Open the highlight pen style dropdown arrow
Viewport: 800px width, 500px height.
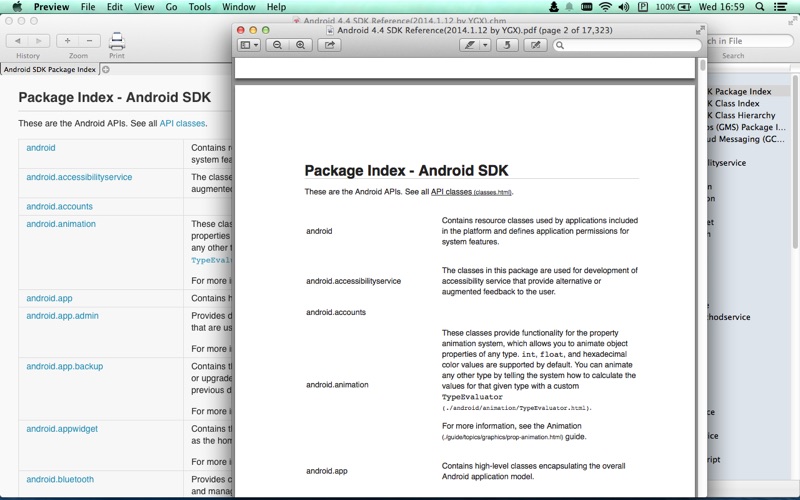[485, 45]
